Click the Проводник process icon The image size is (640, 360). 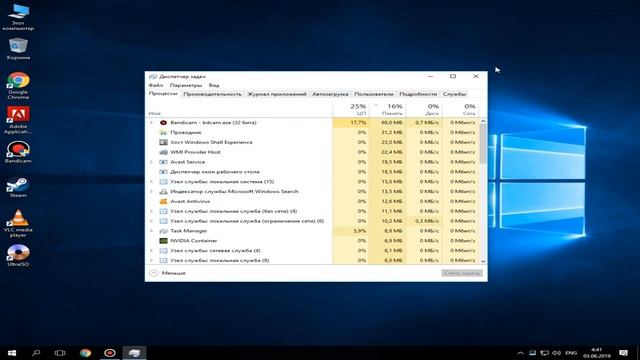click(x=163, y=132)
